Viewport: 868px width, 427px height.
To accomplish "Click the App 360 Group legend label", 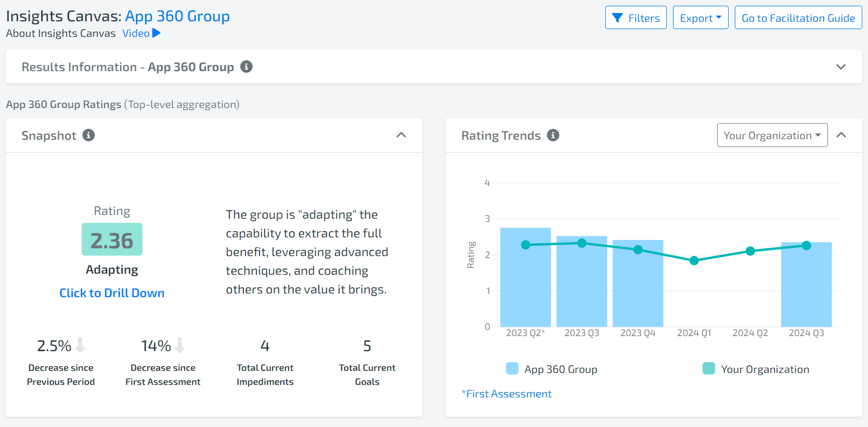I will tap(561, 369).
